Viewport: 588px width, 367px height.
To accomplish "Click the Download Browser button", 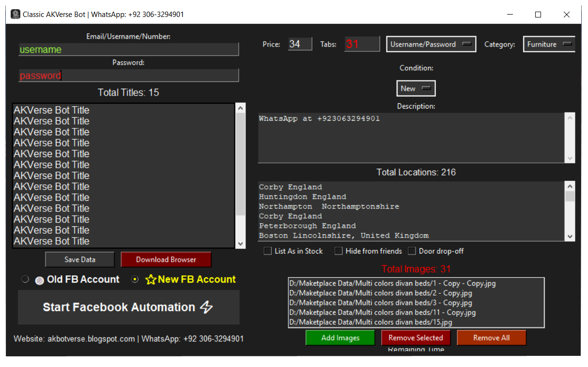I will (x=166, y=259).
